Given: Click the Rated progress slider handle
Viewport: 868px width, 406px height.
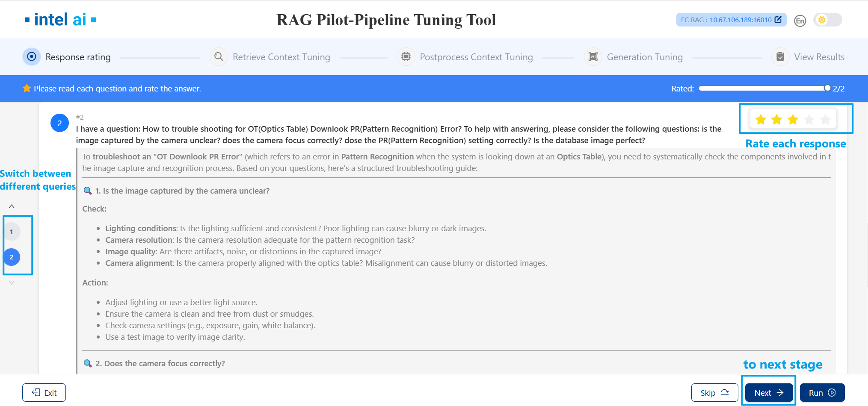Looking at the screenshot, I should coord(827,88).
